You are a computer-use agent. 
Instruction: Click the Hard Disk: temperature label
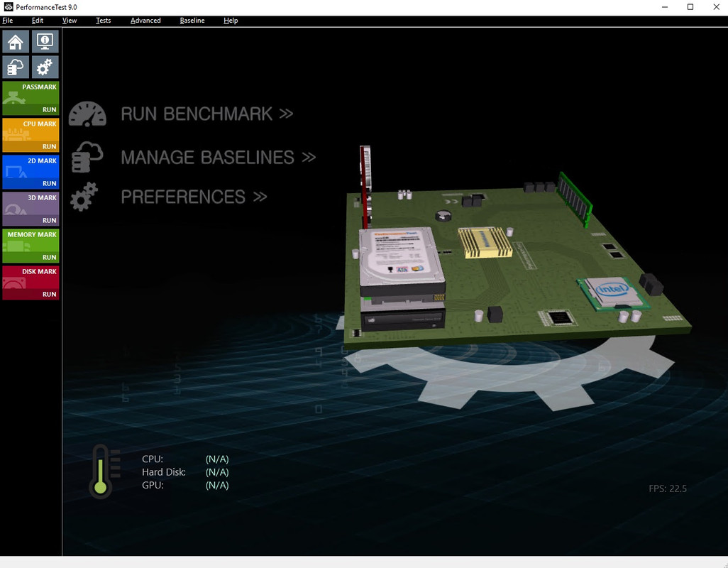coord(164,472)
